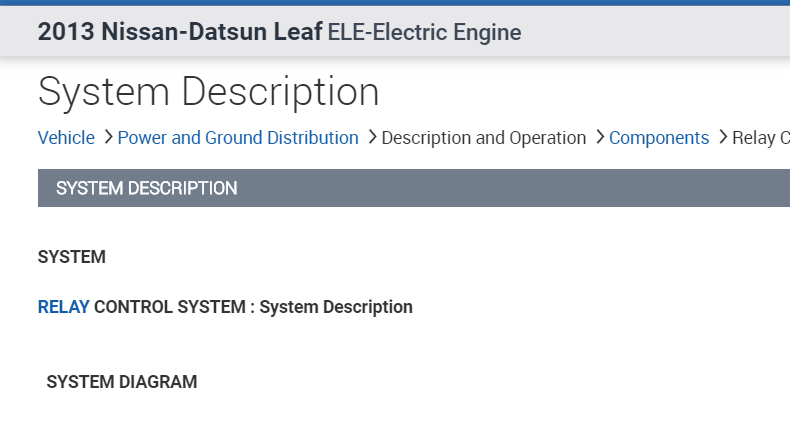790x432 pixels.
Task: Click the bold SYSTEM subheading
Action: 72,257
